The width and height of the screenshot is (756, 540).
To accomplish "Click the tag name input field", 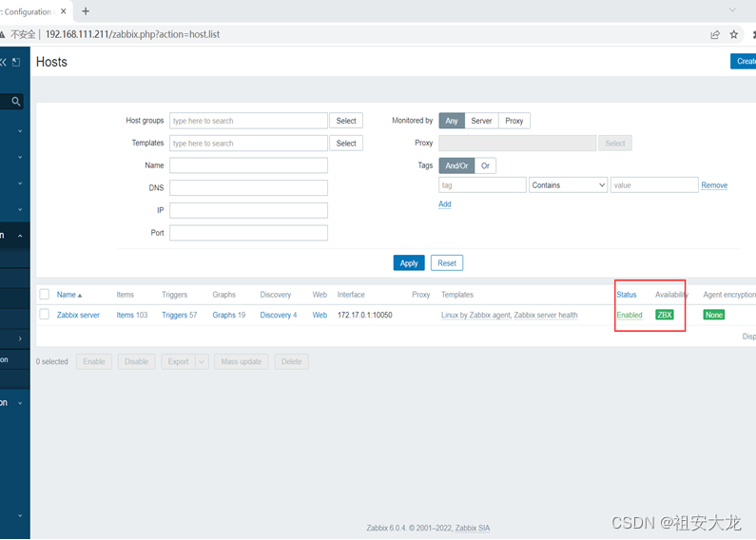I will click(x=482, y=185).
